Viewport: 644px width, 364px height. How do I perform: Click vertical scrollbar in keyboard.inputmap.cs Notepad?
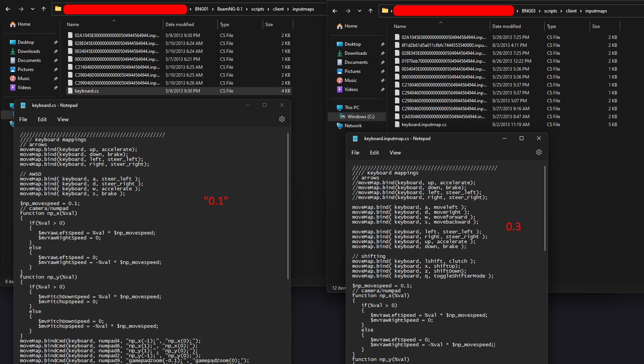coord(545,208)
